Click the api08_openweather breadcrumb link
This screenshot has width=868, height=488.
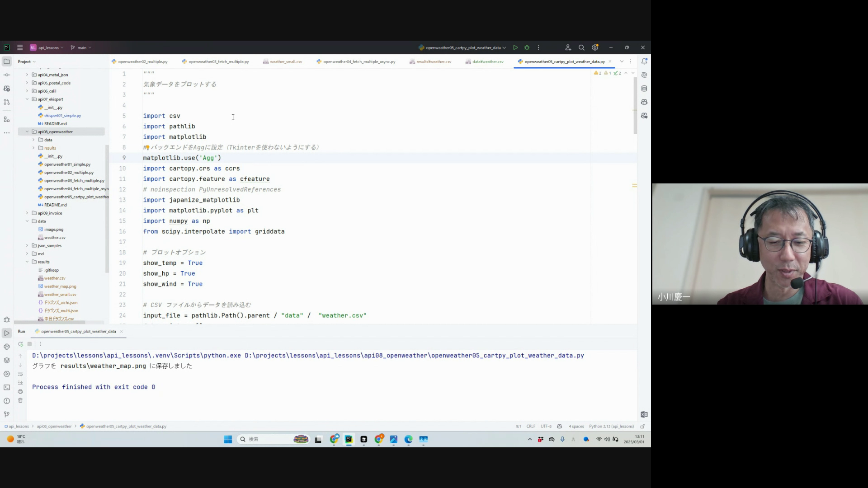[x=54, y=427]
